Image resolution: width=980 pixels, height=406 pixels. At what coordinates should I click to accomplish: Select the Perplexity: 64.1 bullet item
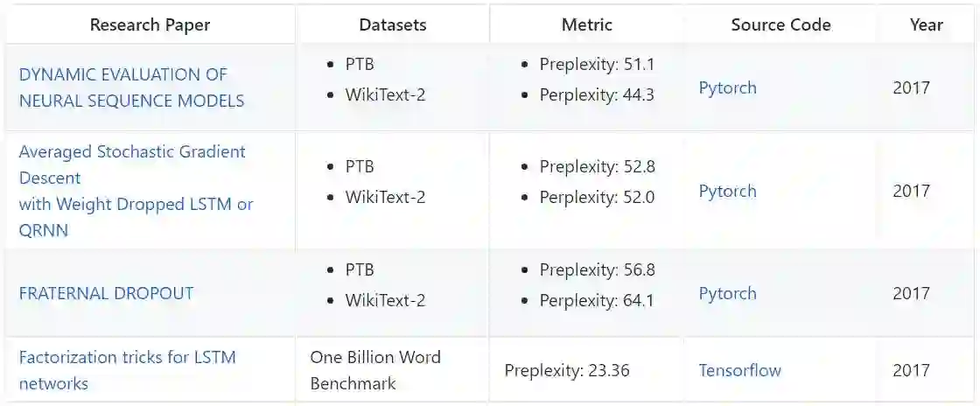point(597,300)
